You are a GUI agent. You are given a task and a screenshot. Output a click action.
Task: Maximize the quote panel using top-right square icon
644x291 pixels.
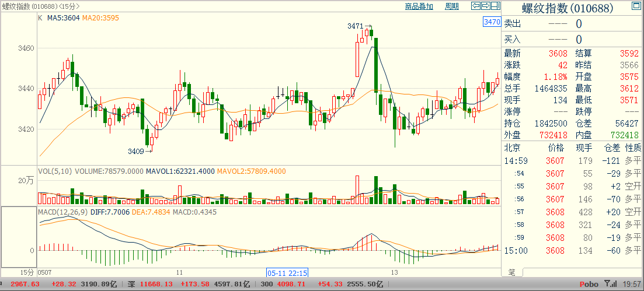pyautogui.click(x=638, y=6)
